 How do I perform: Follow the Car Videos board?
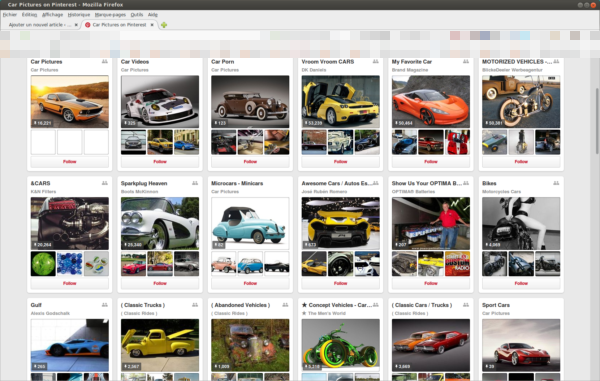click(160, 162)
